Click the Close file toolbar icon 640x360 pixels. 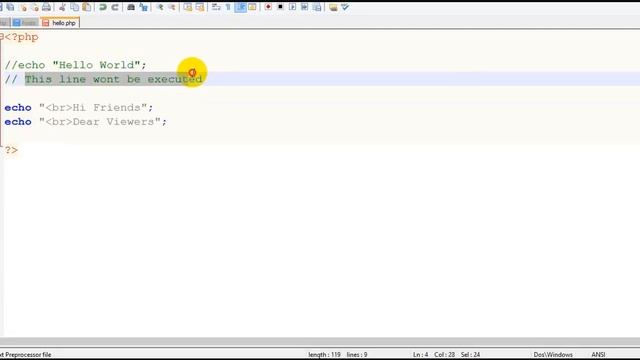coord(23,7)
